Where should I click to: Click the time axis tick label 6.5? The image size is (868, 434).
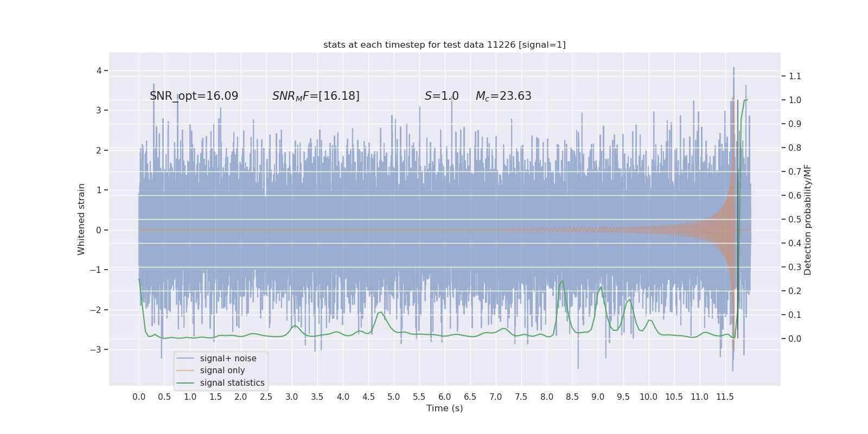click(x=470, y=397)
